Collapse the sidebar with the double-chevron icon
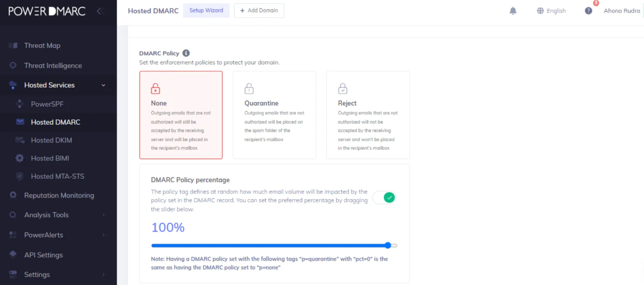 (x=100, y=11)
